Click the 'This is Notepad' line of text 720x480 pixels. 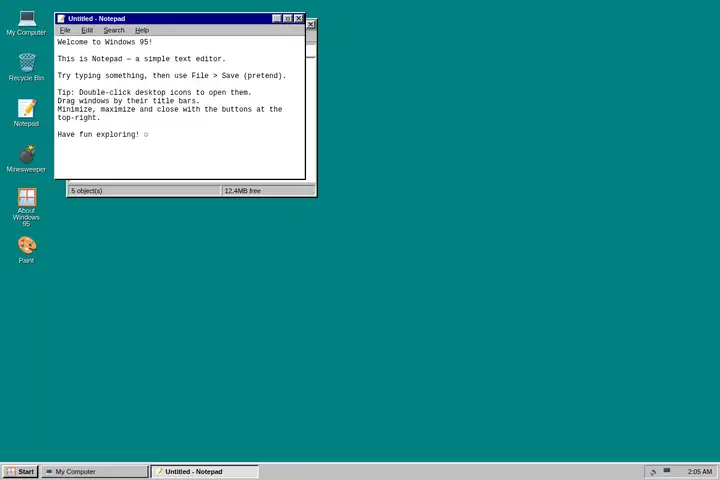pyautogui.click(x=141, y=59)
